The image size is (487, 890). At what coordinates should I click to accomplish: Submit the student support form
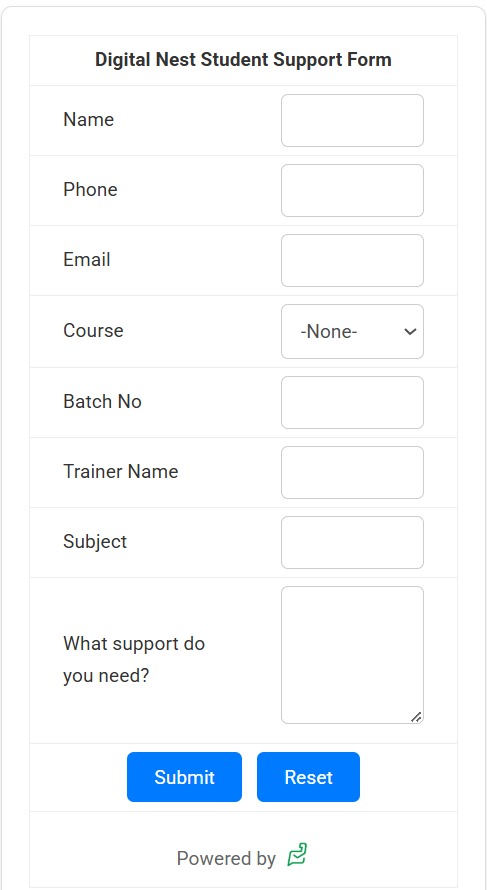coord(184,777)
